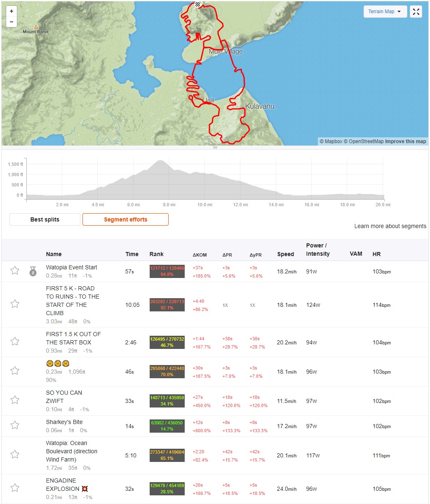Star the SO YOU CAN ZWIFT segment
The width and height of the screenshot is (430, 504).
15,400
